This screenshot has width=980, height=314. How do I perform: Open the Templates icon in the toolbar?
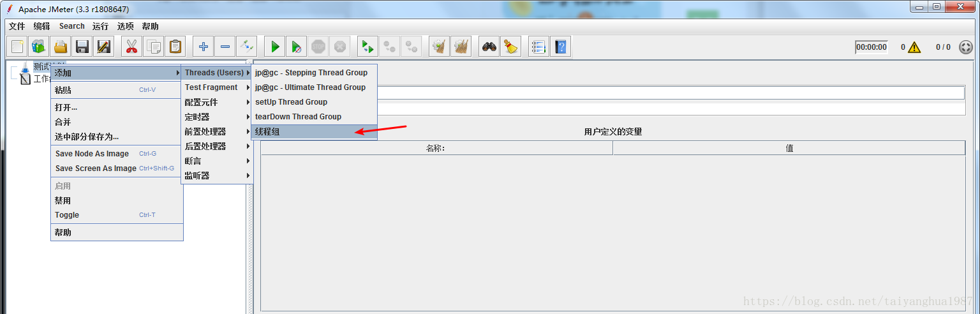[x=39, y=47]
